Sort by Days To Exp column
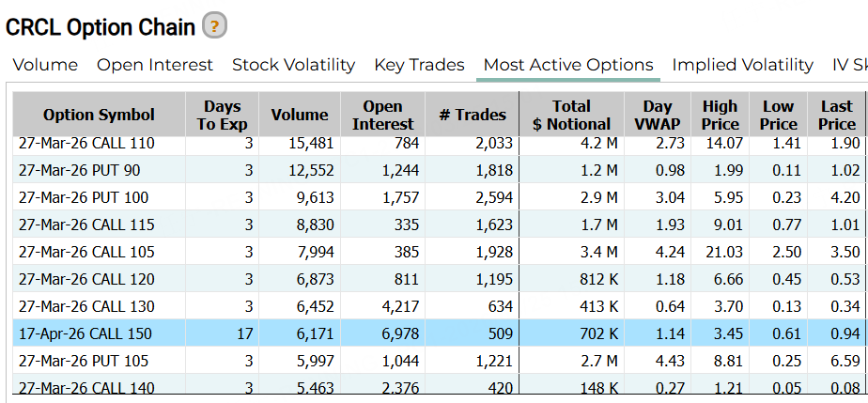The width and height of the screenshot is (868, 403). pos(222,115)
